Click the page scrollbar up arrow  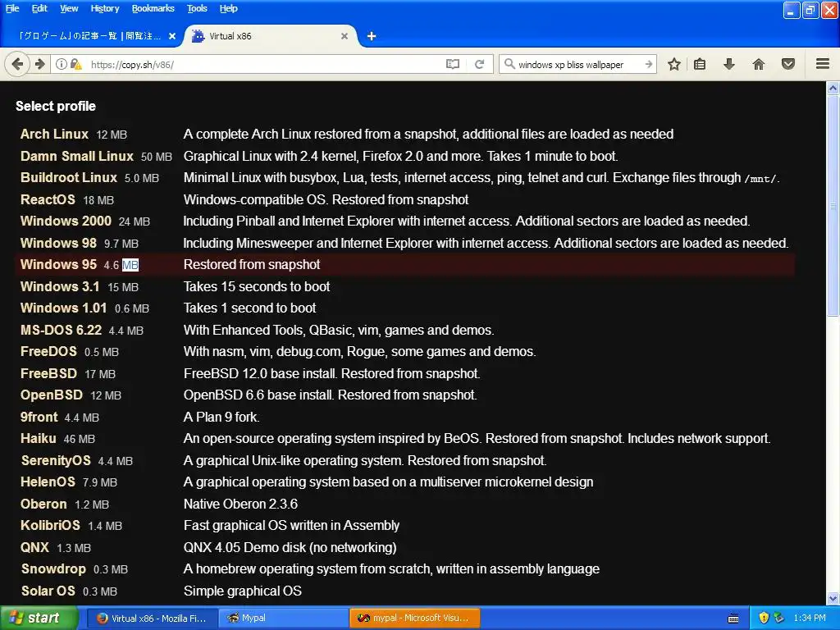833,88
